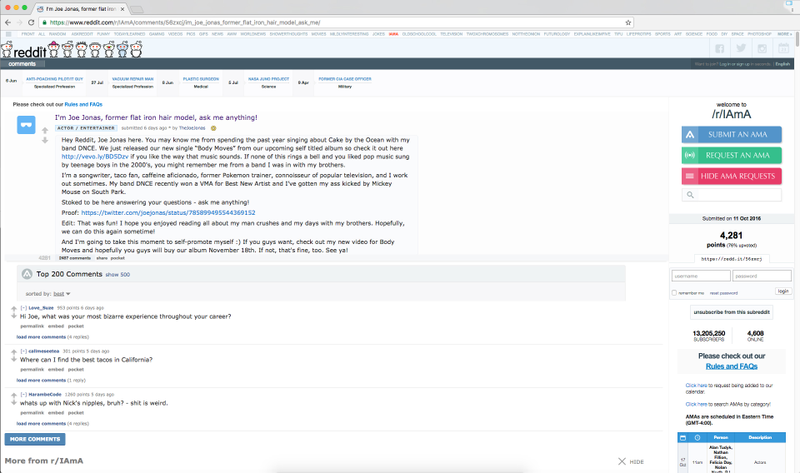Downvote the Joe Jonas post
Screen dimensions: 800x473
point(45,140)
